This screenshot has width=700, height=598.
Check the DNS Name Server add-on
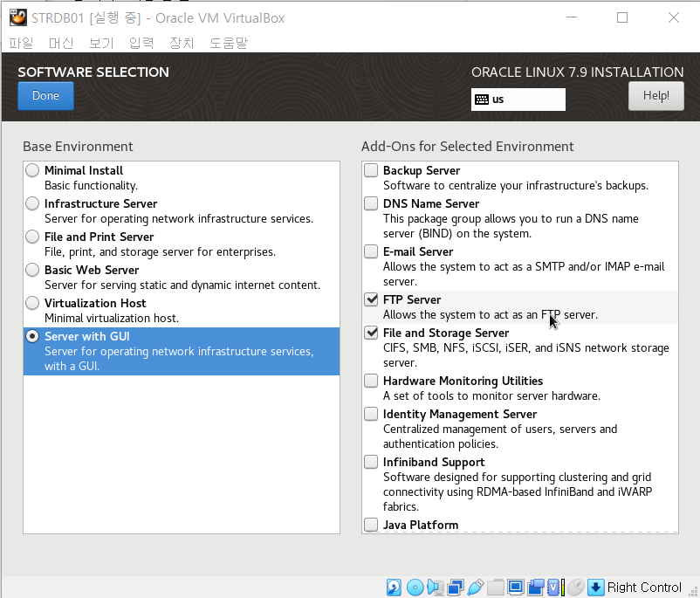pos(371,203)
